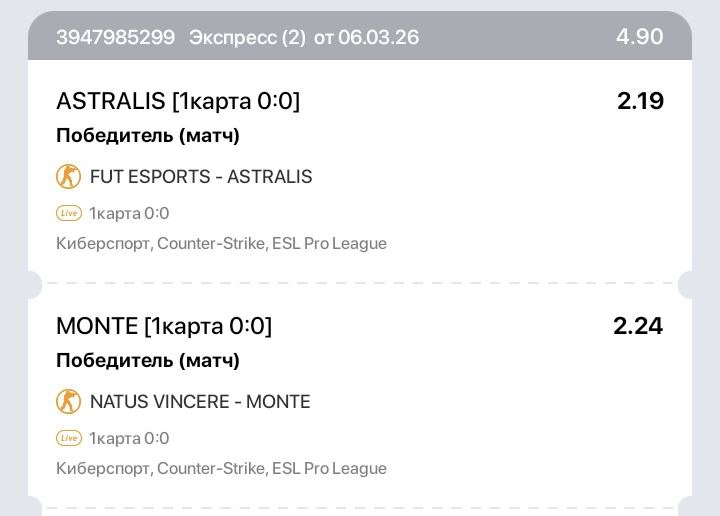Viewport: 720px width, 516px height.
Task: Tap the Live badge in the MONTE bet
Action: tap(68, 438)
